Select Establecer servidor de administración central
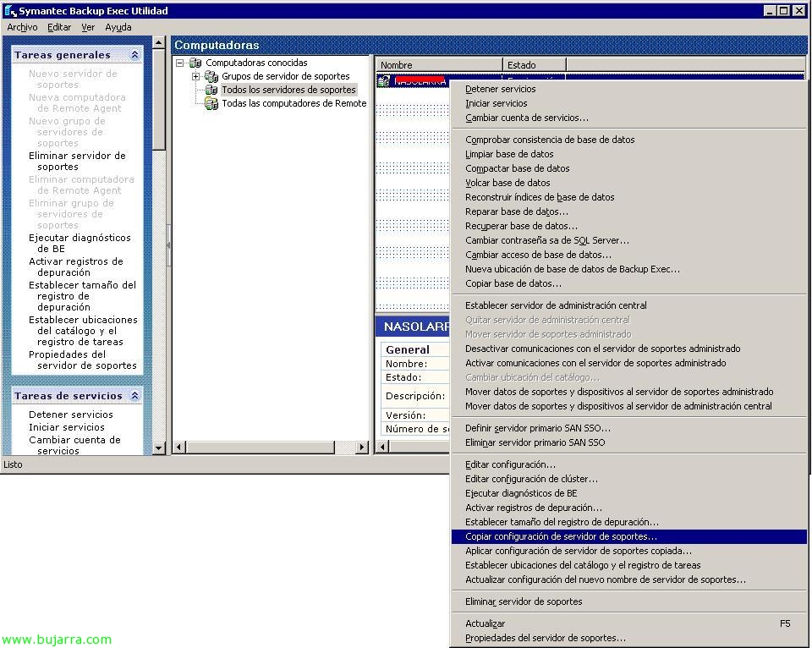 628,305
